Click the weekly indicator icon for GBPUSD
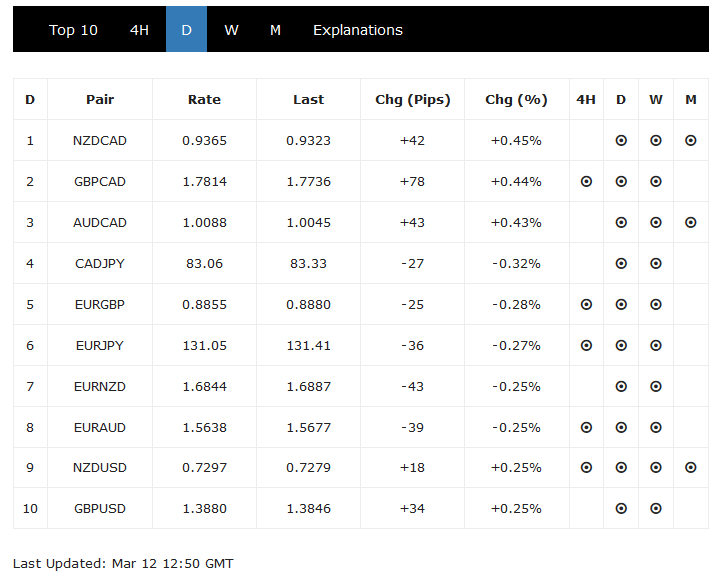 click(656, 508)
